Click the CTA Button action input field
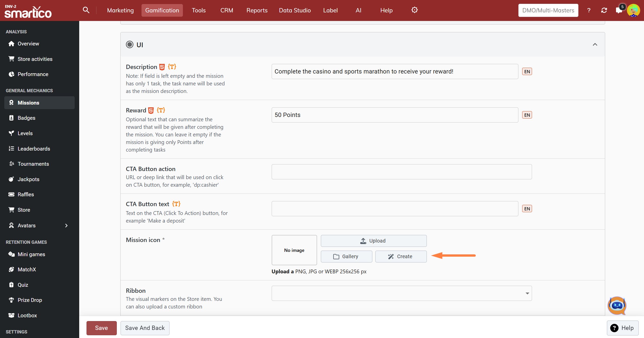 (402, 172)
